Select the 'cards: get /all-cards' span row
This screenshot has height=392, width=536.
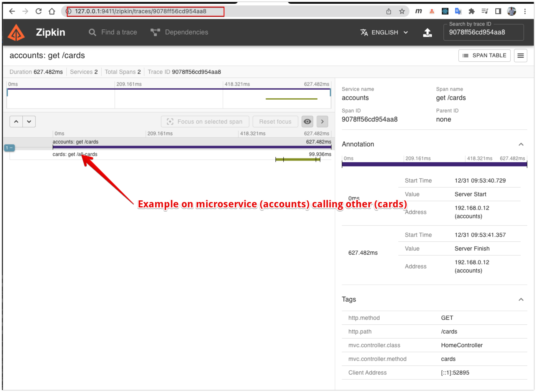click(169, 156)
